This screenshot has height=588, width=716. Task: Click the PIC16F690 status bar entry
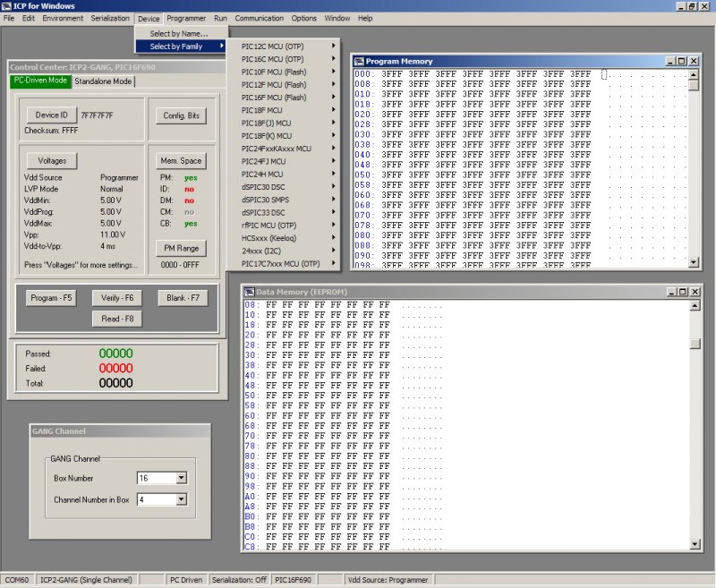[x=294, y=580]
